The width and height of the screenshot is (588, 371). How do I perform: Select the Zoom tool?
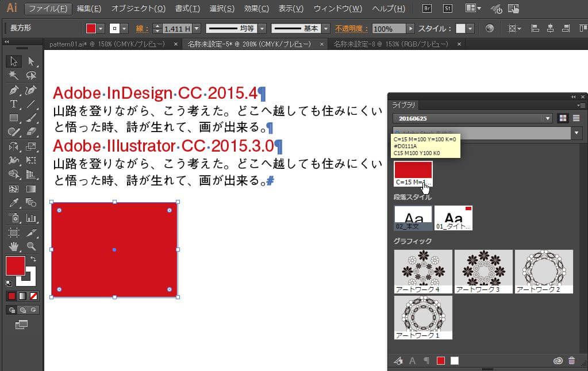tap(30, 246)
